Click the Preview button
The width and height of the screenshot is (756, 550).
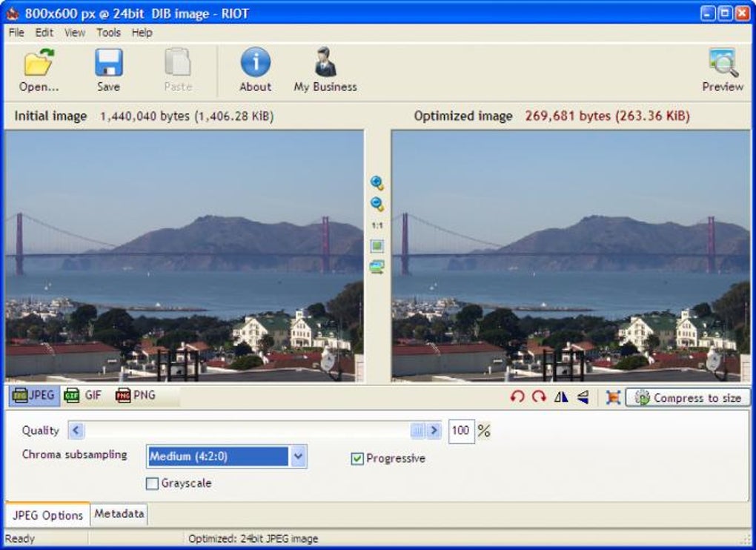(723, 68)
